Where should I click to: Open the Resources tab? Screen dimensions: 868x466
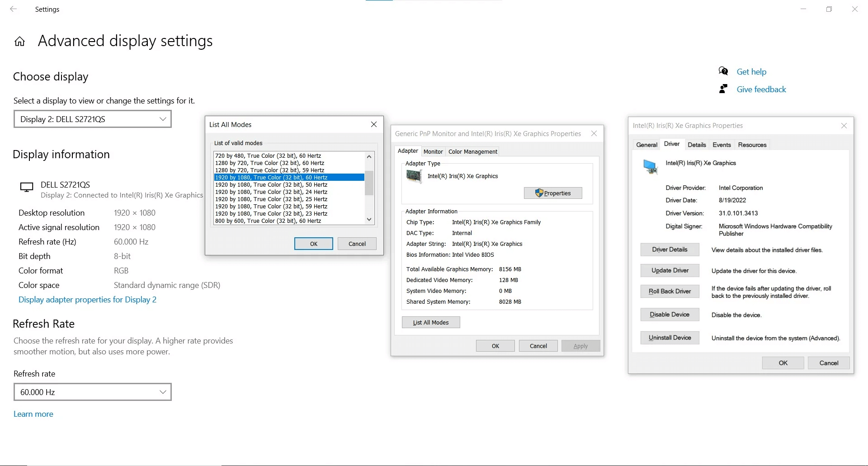(752, 145)
